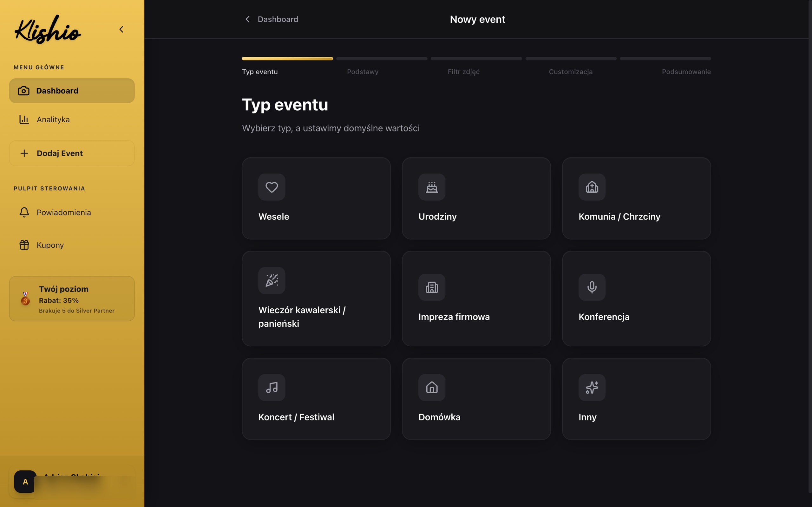Jump to the Podstawy step
The image size is (812, 507).
pos(362,72)
